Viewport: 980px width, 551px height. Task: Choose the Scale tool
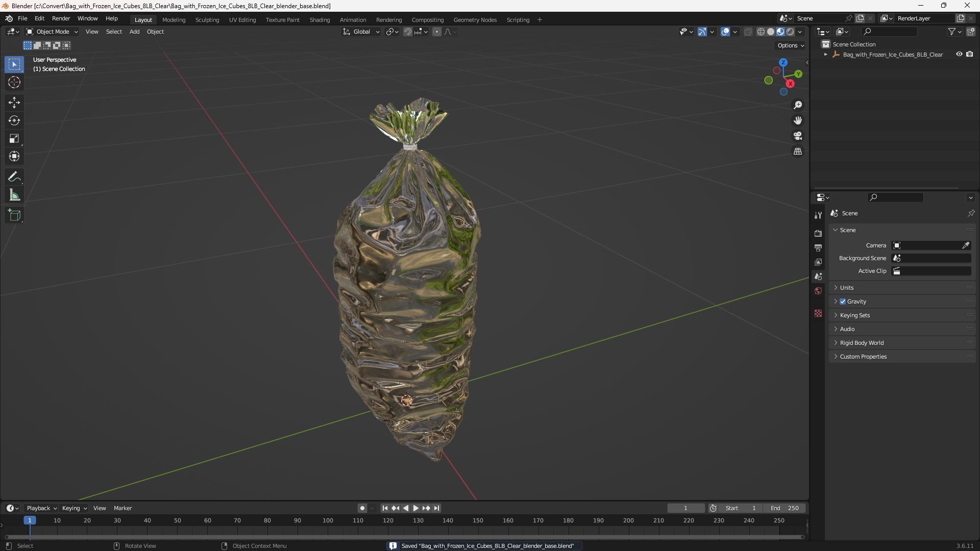point(14,139)
